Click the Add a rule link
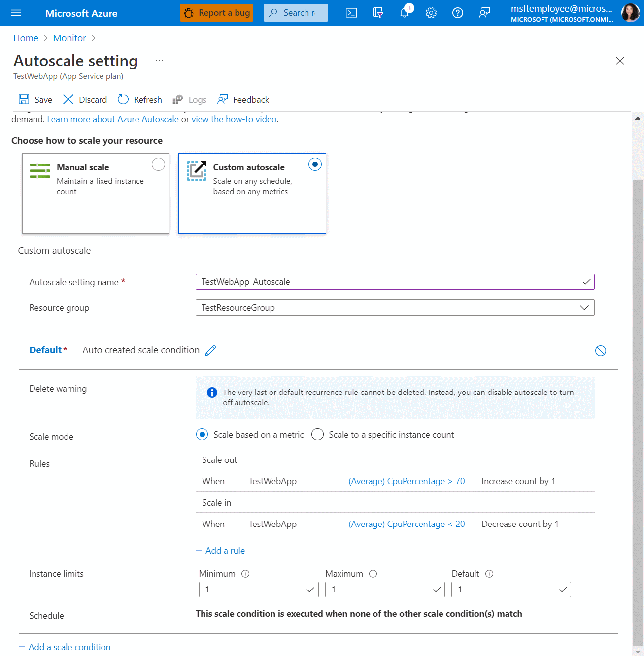The height and width of the screenshot is (656, 644). (x=220, y=551)
